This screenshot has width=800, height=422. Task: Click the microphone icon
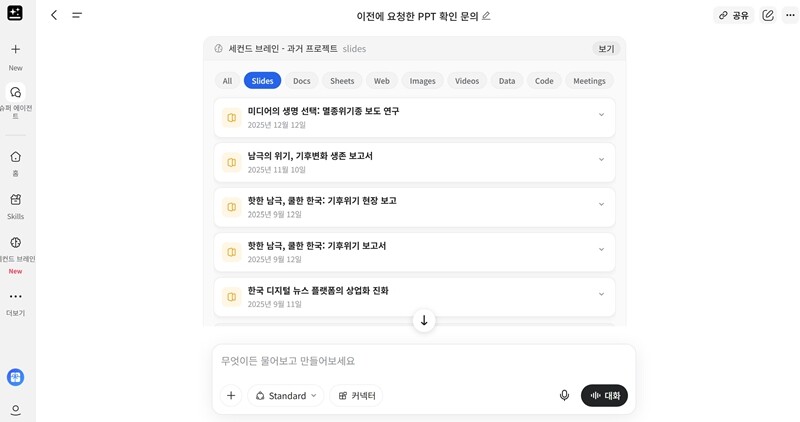(564, 395)
